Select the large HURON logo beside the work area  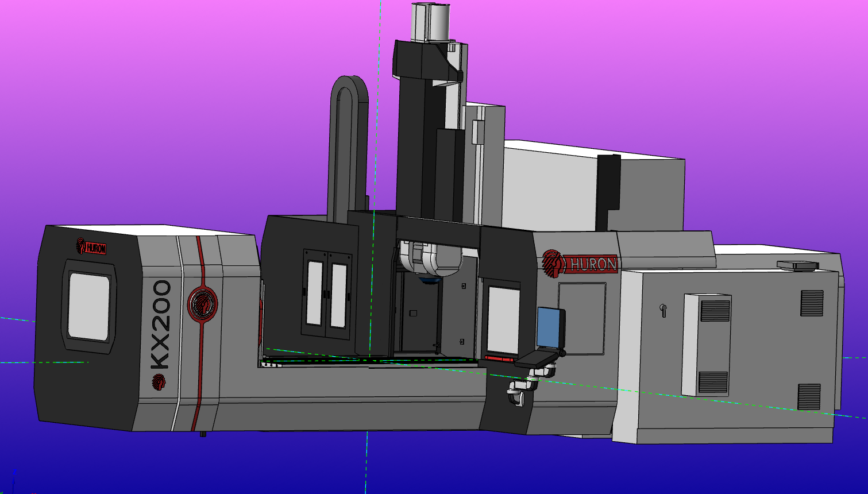580,264
